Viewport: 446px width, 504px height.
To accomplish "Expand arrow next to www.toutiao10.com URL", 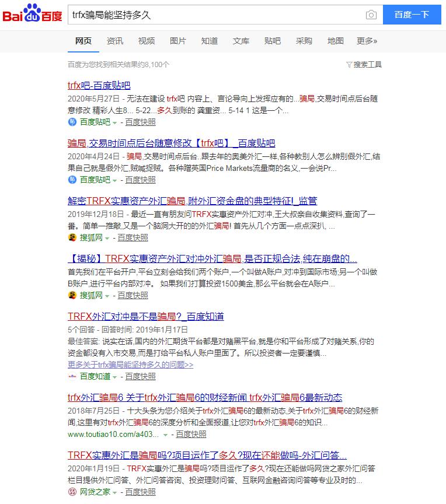I will (165, 435).
